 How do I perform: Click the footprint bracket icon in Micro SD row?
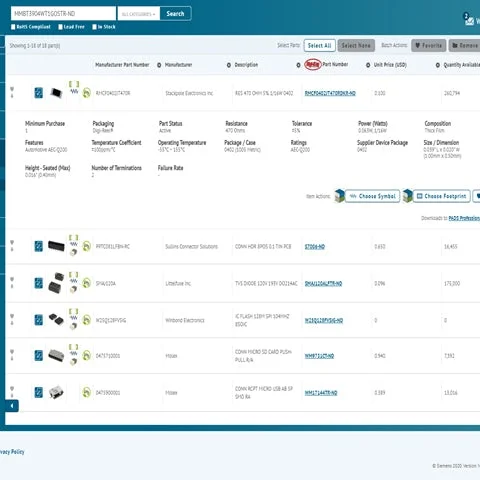(x=74, y=347)
